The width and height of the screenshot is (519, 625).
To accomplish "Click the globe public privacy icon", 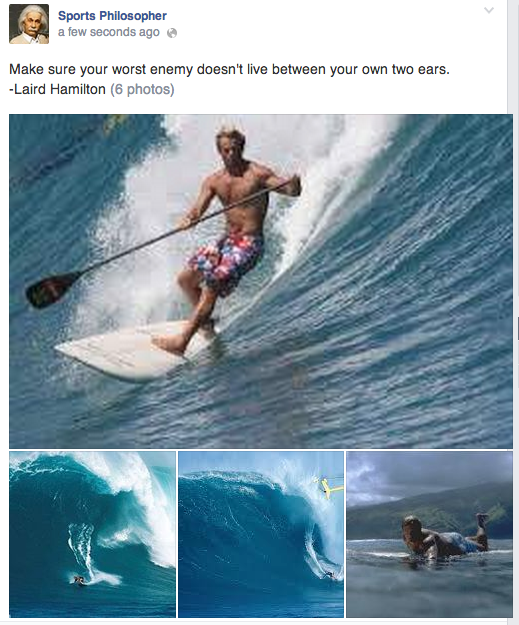I will pyautogui.click(x=172, y=33).
